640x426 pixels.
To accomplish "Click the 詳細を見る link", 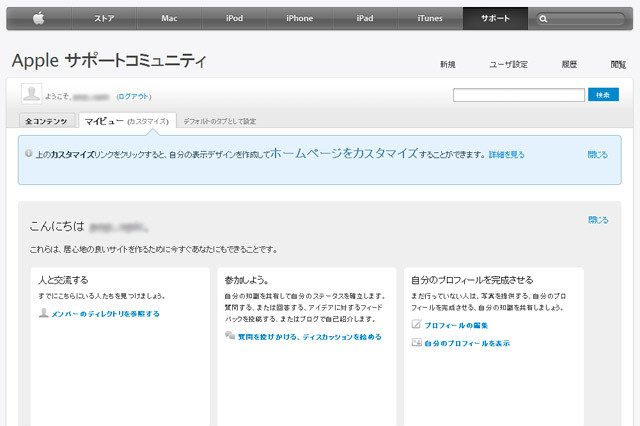I will point(507,155).
